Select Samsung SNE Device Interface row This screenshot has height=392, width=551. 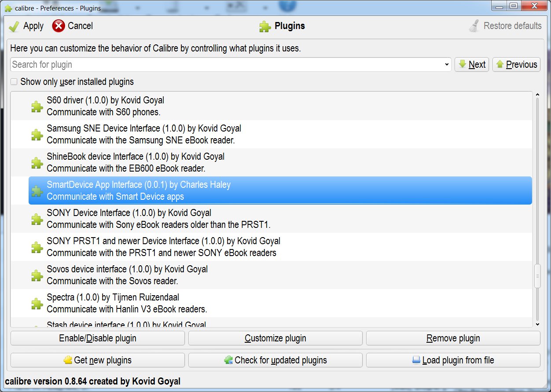pyautogui.click(x=280, y=134)
